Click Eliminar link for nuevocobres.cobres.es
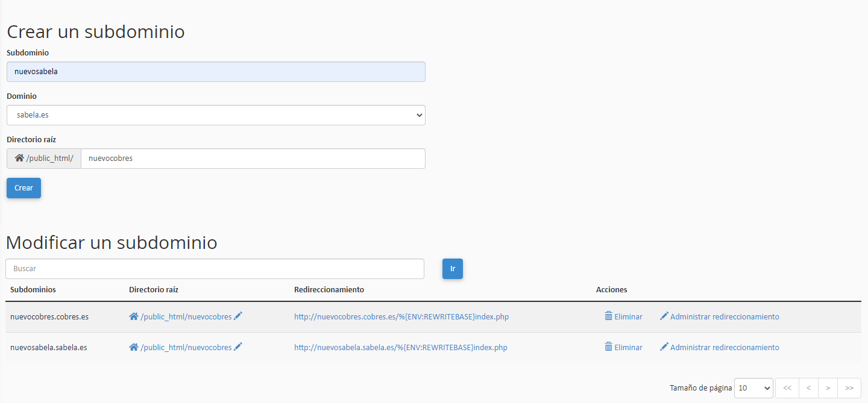This screenshot has height=405, width=868. (x=628, y=316)
